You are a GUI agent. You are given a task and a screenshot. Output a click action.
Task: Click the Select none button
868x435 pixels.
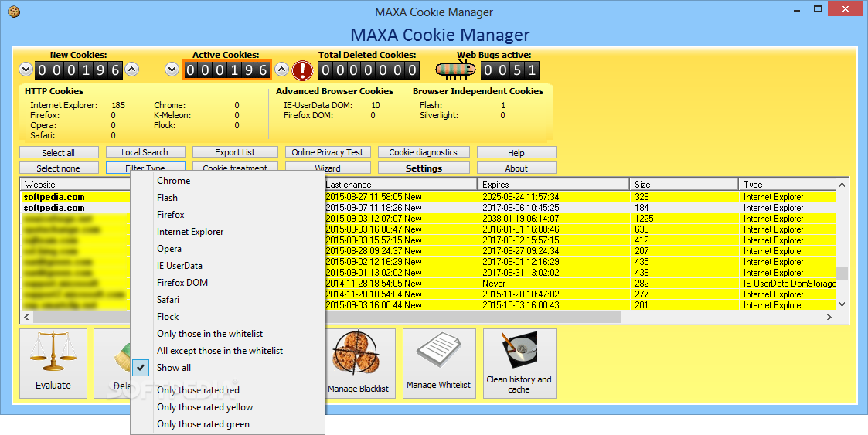(59, 168)
